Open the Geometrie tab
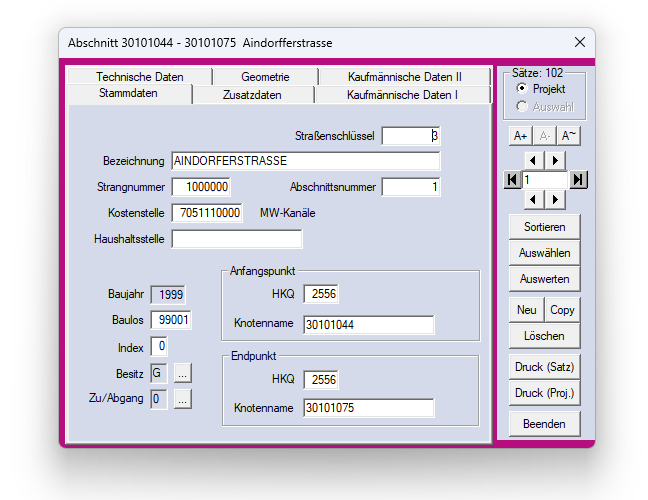Viewport: 648px width, 500px height. pos(265,77)
